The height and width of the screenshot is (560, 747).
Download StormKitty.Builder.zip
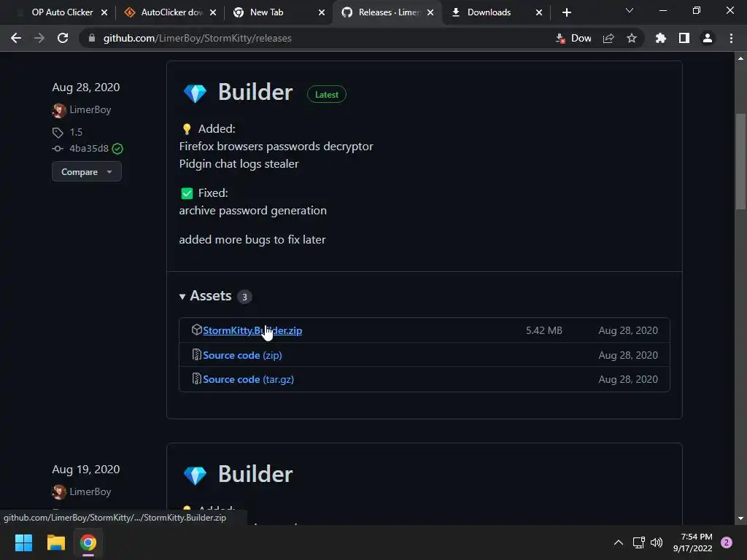(252, 330)
